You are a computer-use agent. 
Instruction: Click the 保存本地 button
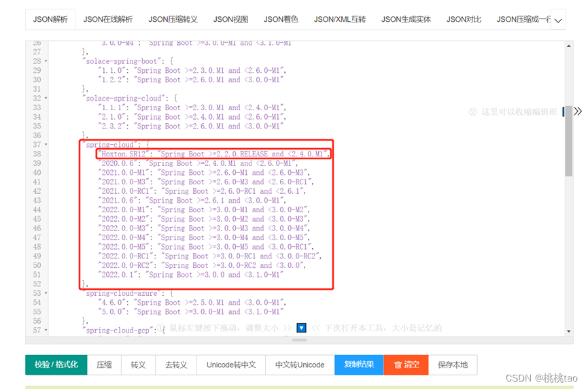point(453,365)
